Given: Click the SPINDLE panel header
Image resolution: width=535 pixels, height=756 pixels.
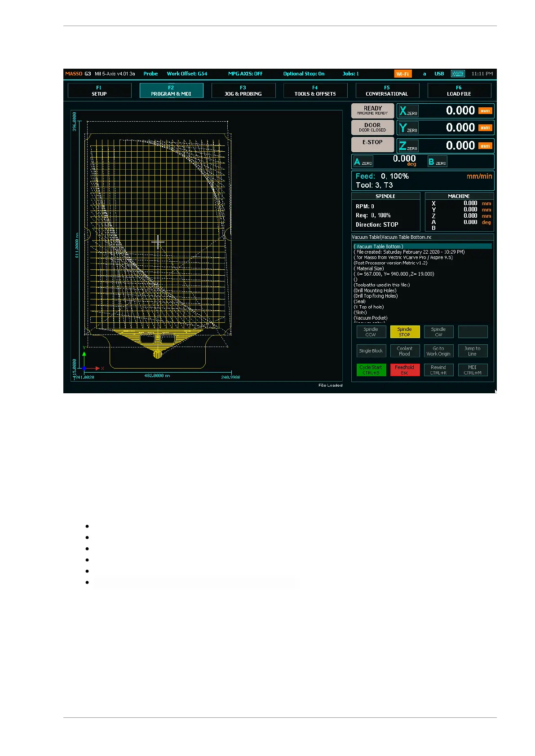Looking at the screenshot, I should [x=385, y=196].
